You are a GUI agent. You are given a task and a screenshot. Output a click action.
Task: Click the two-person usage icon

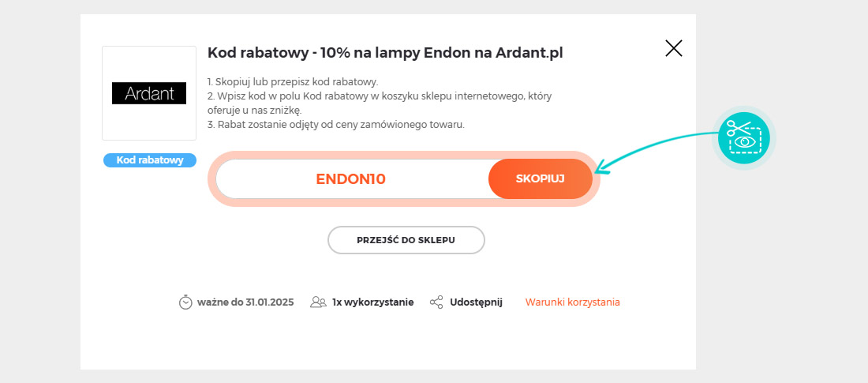pyautogui.click(x=318, y=302)
